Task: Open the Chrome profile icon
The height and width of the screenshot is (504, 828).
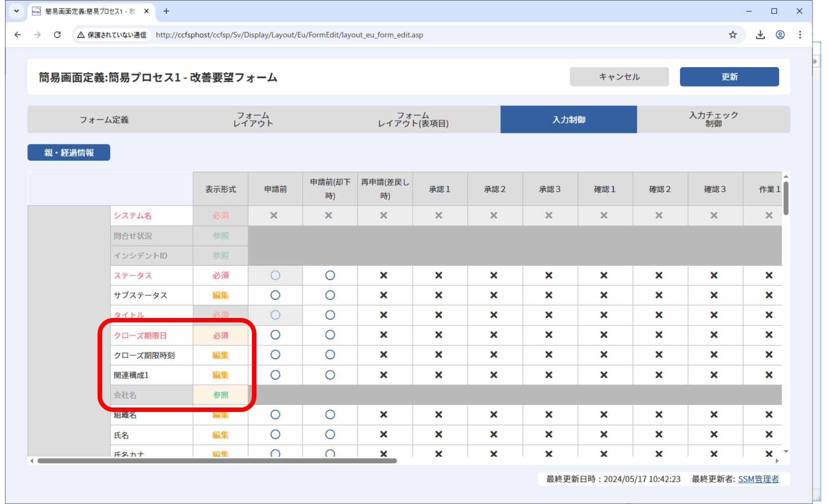Action: pyautogui.click(x=780, y=35)
